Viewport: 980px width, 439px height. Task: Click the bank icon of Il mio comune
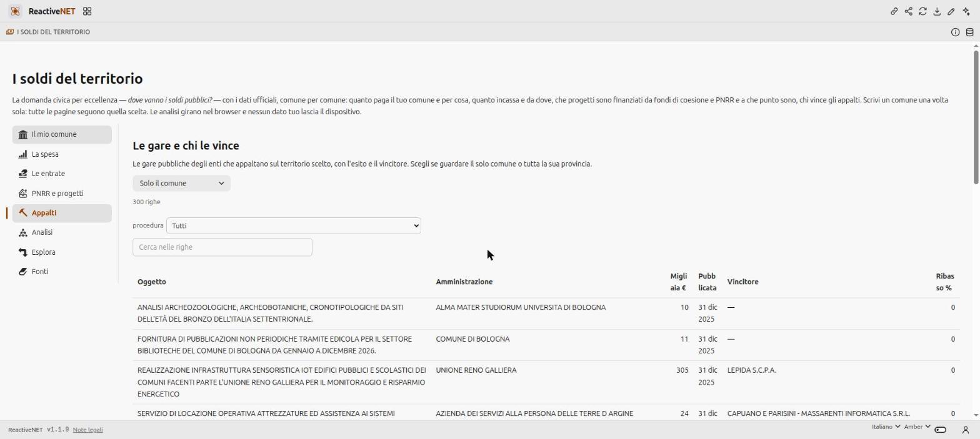point(23,134)
